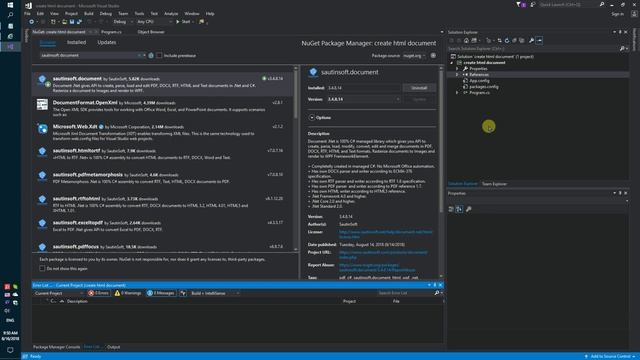The image size is (640, 360).
Task: Switch to the Team Explorer tab
Action: (x=494, y=184)
